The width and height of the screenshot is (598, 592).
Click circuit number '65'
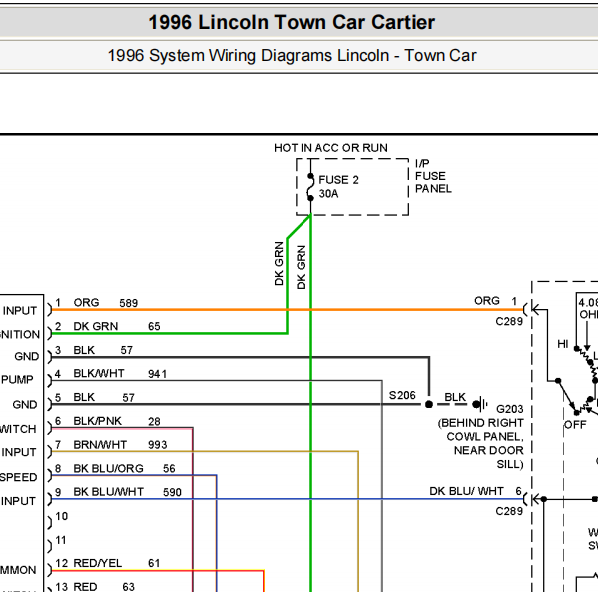coord(154,327)
